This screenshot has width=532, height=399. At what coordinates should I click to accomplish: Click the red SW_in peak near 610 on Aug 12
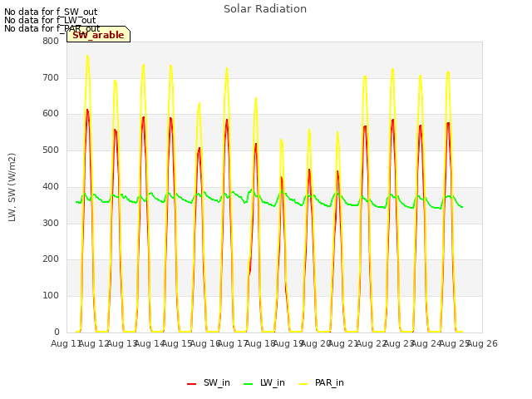(x=87, y=110)
